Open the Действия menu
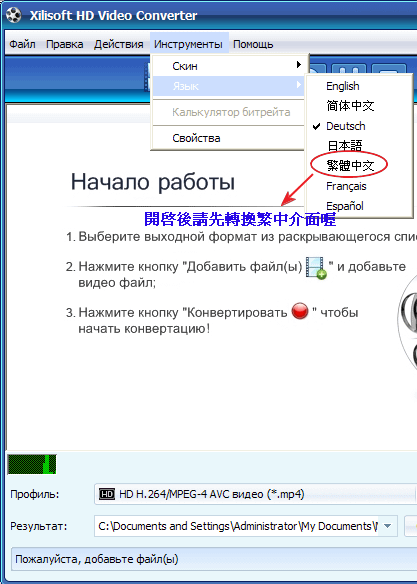417x584 pixels. [118, 44]
